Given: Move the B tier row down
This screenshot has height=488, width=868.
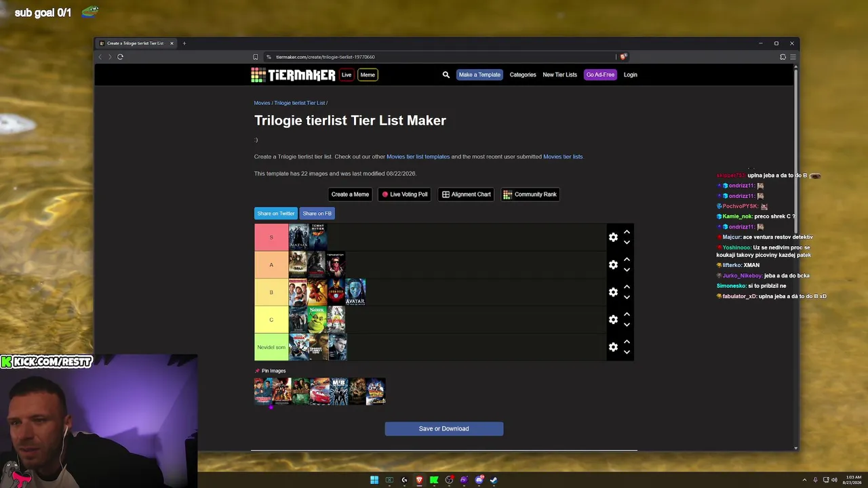Looking at the screenshot, I should click(x=627, y=297).
